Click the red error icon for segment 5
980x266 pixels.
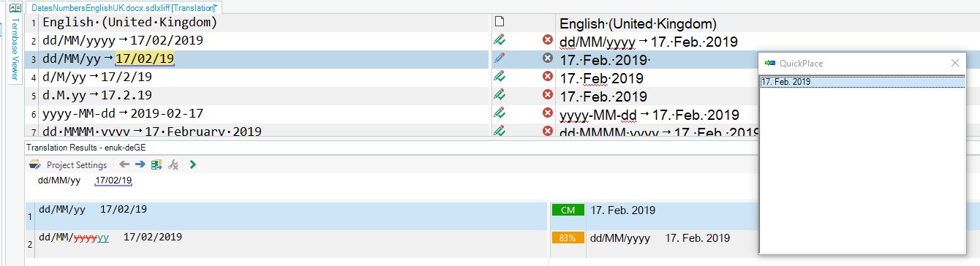tap(547, 95)
